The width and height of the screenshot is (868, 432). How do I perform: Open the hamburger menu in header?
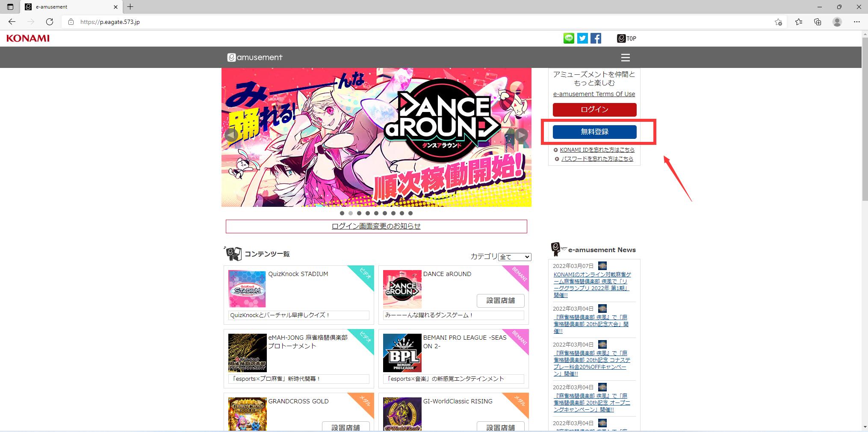point(625,58)
